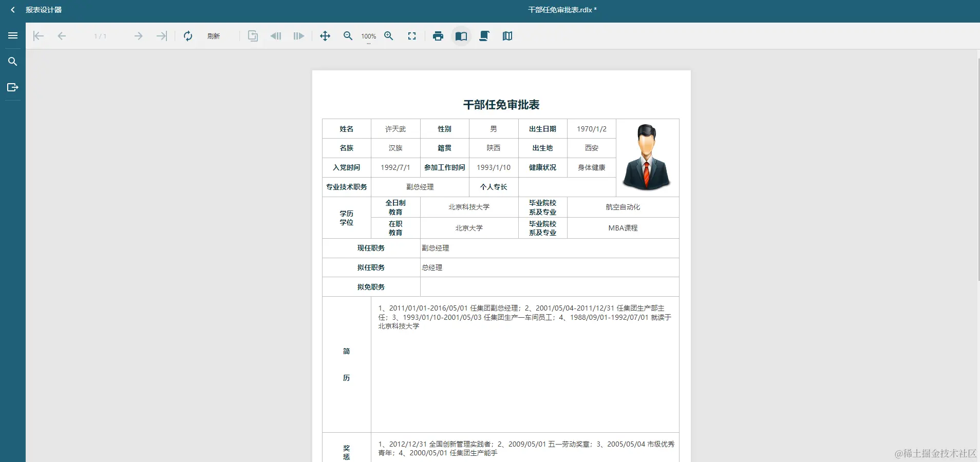Switch to single page view

click(461, 36)
